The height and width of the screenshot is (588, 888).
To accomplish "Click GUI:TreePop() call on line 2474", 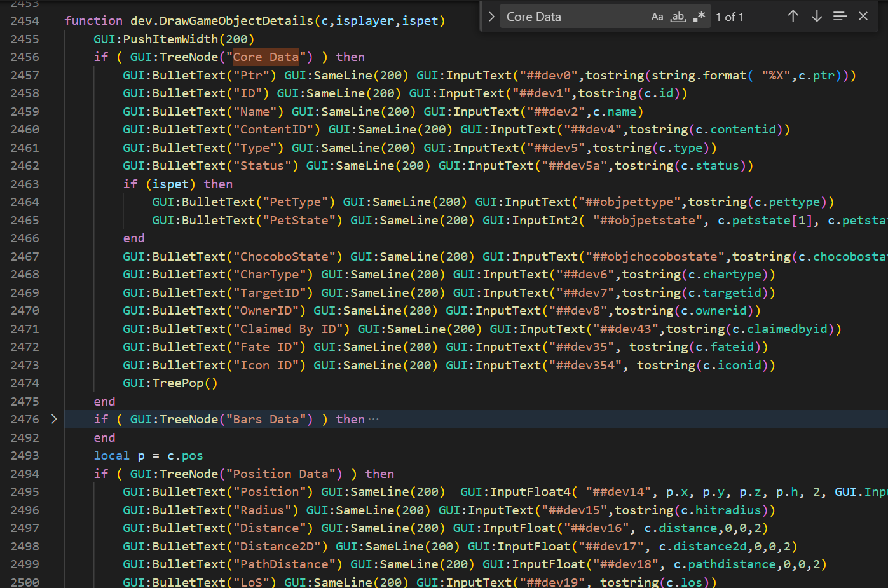I will tap(170, 383).
